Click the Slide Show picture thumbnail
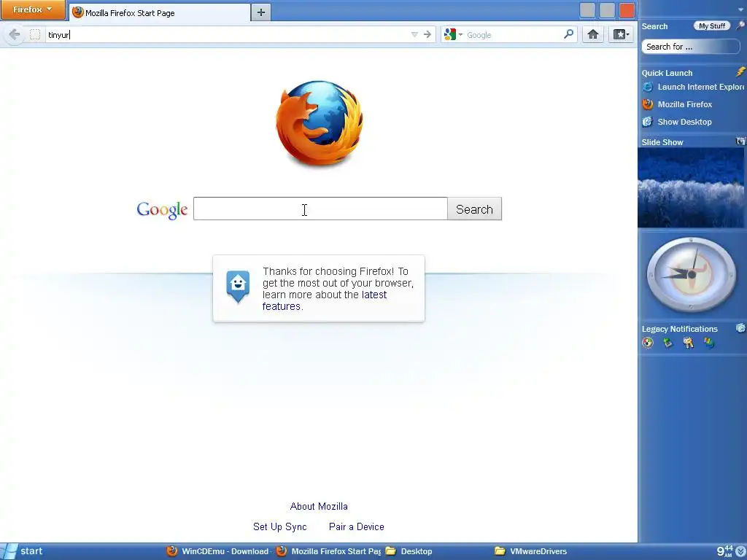 (x=691, y=187)
